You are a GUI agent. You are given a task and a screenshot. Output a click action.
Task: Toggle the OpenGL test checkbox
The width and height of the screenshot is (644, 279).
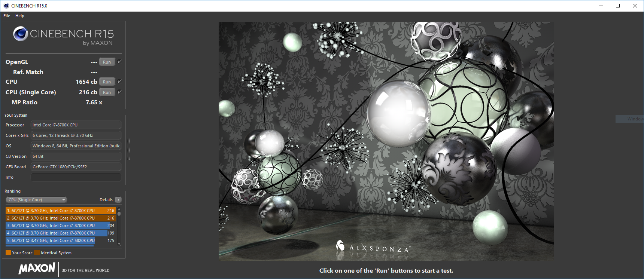click(x=119, y=62)
